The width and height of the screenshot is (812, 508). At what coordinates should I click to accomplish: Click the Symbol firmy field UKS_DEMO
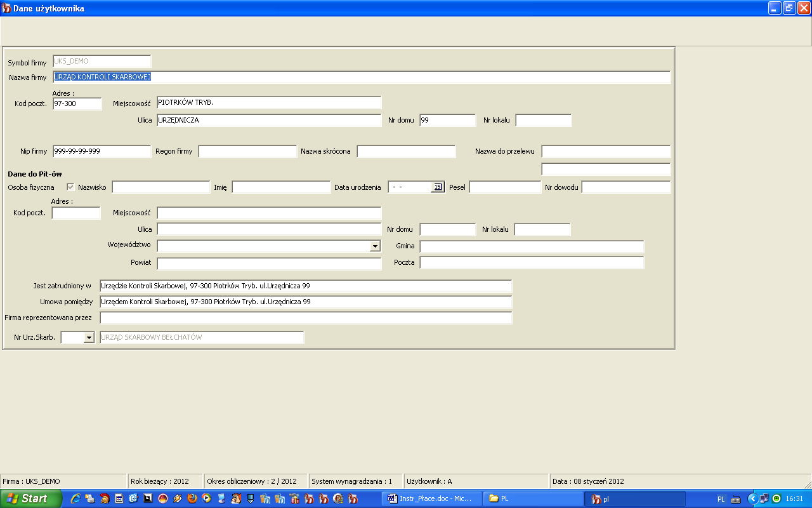pyautogui.click(x=102, y=62)
